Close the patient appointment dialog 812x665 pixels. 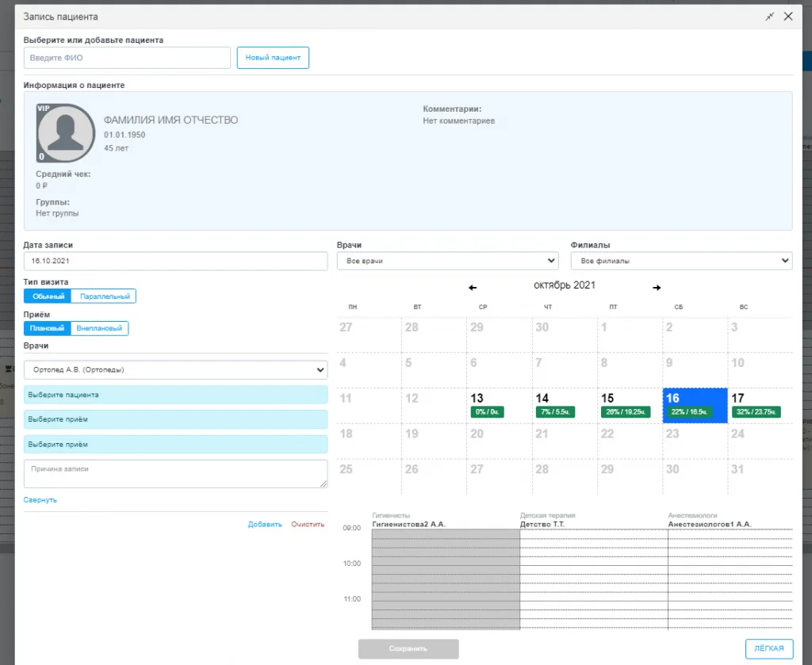(x=788, y=17)
